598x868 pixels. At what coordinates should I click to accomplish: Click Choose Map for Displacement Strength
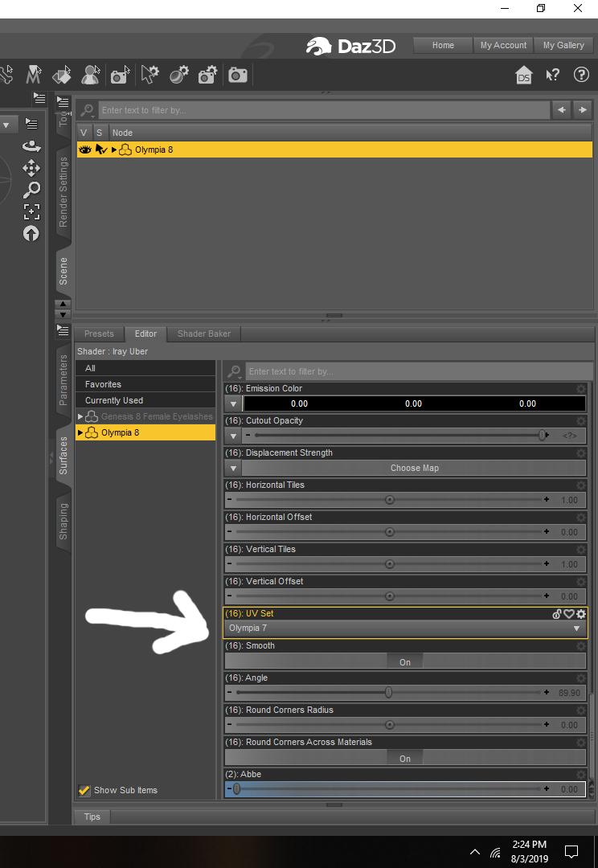point(414,468)
